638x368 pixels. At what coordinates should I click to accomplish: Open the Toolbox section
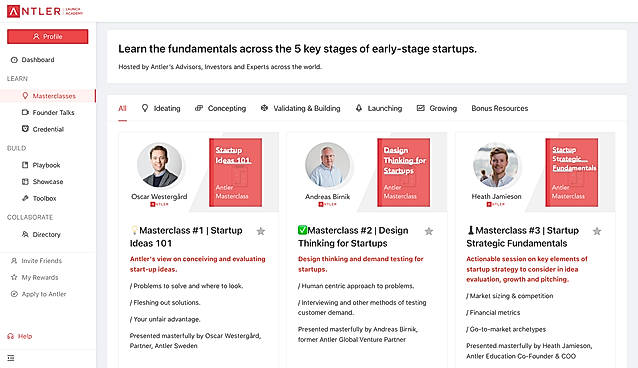click(39, 198)
